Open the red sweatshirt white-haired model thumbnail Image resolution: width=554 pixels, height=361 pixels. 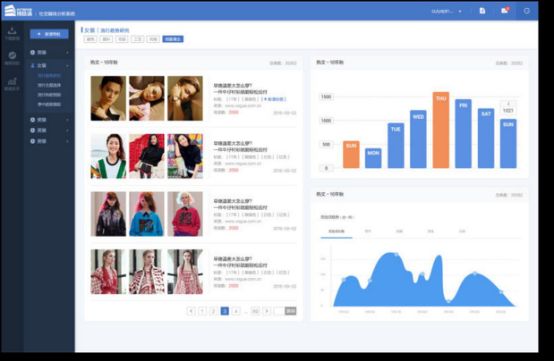(185, 214)
